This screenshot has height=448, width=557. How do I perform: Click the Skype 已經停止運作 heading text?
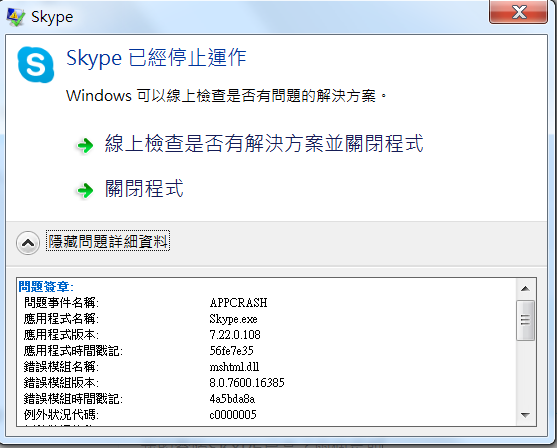tap(156, 58)
